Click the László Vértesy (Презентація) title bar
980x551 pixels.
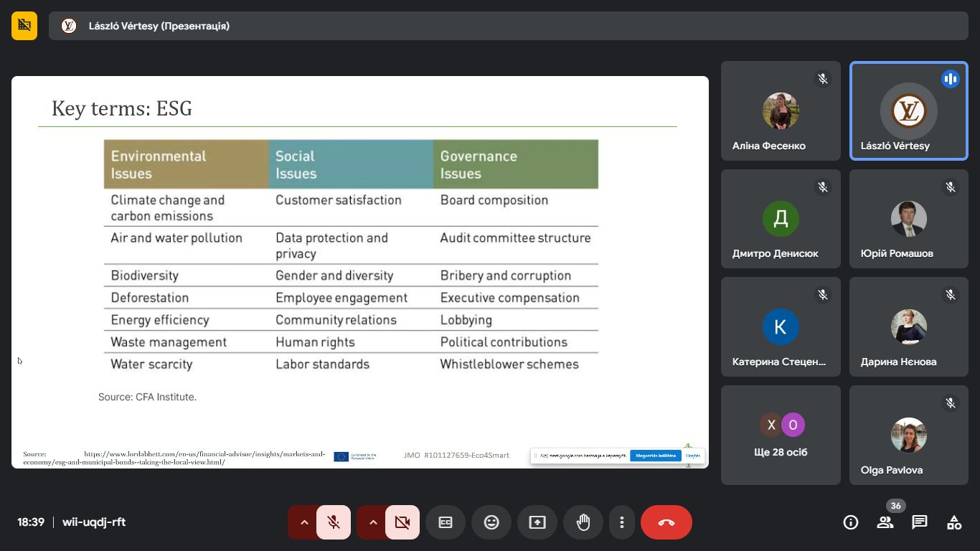coord(507,26)
